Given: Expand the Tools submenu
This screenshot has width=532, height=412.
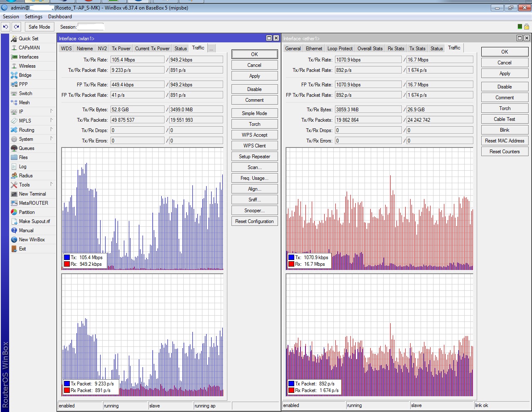Looking at the screenshot, I should (52, 184).
